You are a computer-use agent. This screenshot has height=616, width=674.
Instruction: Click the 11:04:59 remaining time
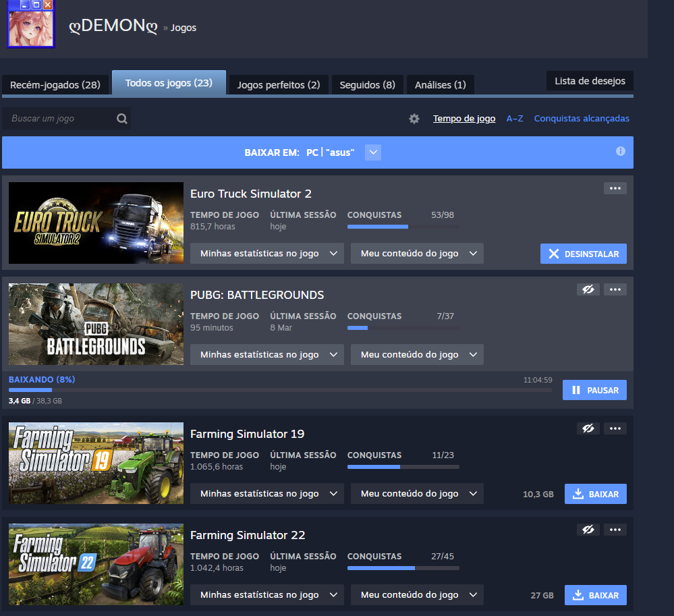coord(538,380)
